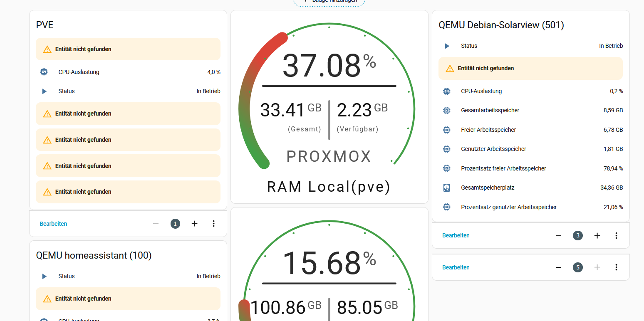Click the Status play icon in PVE card

pyautogui.click(x=45, y=91)
